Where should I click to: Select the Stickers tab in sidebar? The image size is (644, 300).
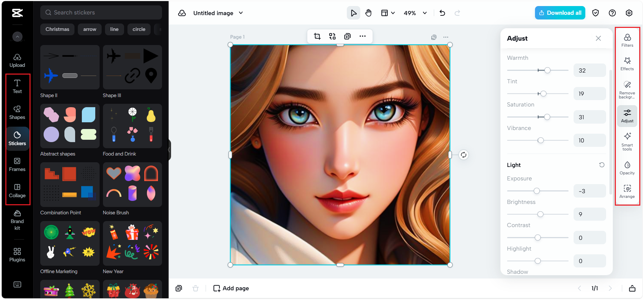click(17, 138)
